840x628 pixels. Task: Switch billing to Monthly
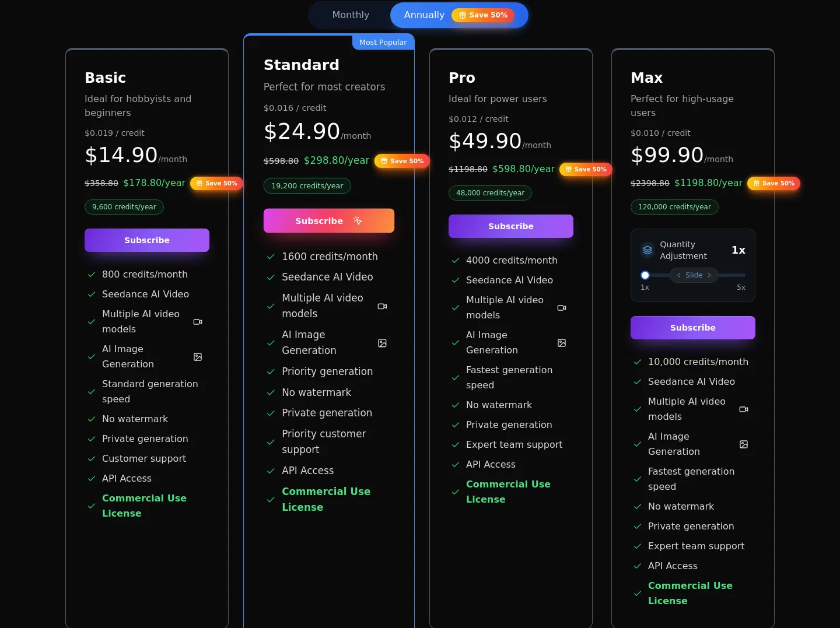point(351,15)
